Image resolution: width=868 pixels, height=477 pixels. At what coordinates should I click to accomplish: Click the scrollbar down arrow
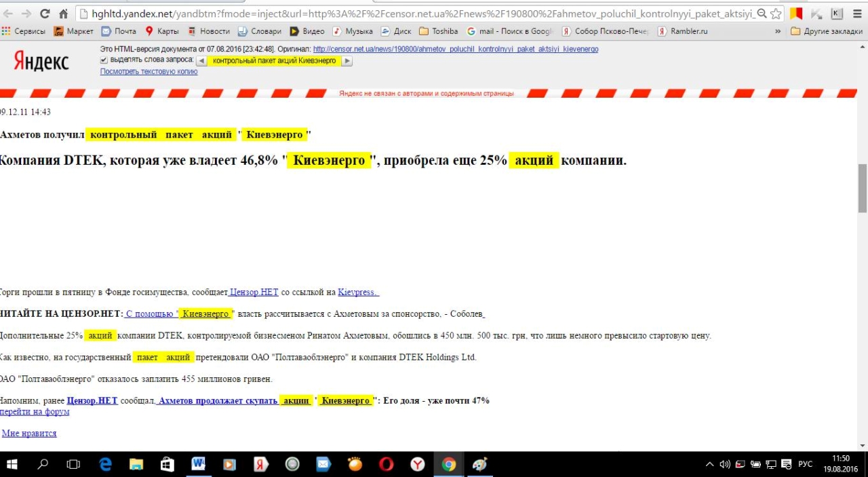863,445
